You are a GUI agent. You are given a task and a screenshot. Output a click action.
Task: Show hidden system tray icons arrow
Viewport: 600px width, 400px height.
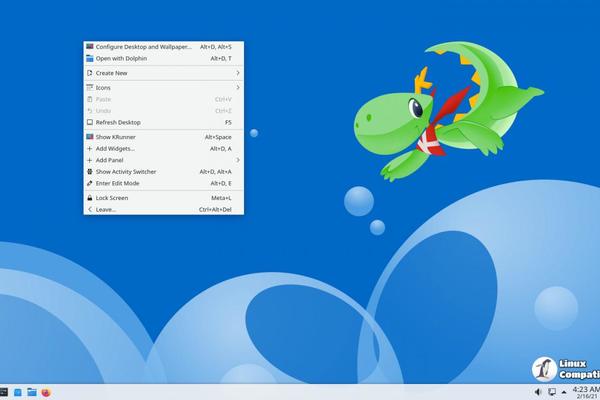click(564, 392)
